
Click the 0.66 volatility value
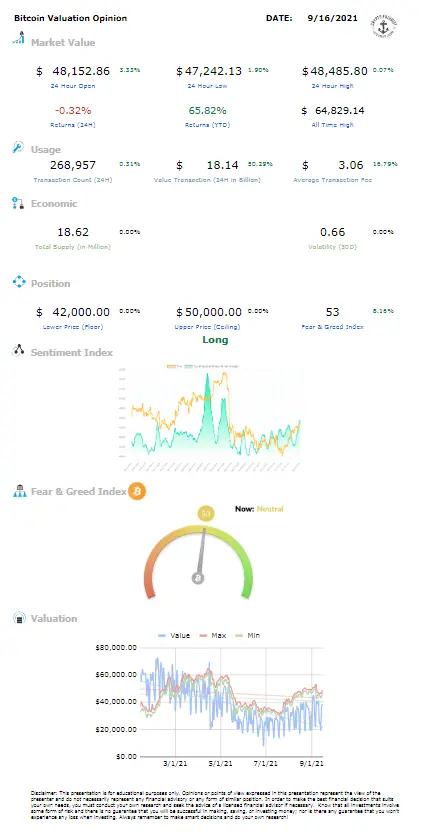(x=333, y=232)
